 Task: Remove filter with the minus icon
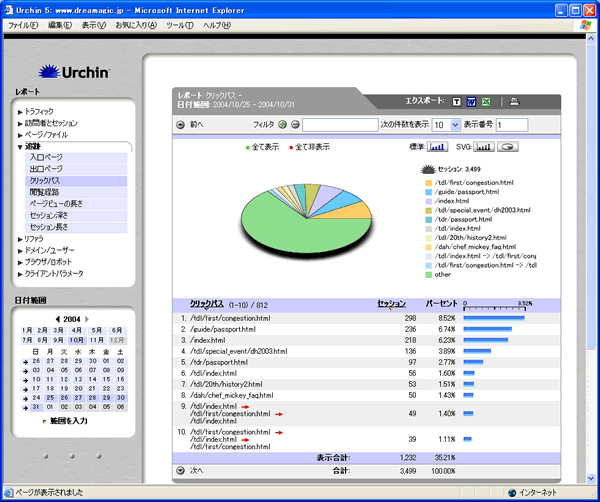pyautogui.click(x=295, y=124)
